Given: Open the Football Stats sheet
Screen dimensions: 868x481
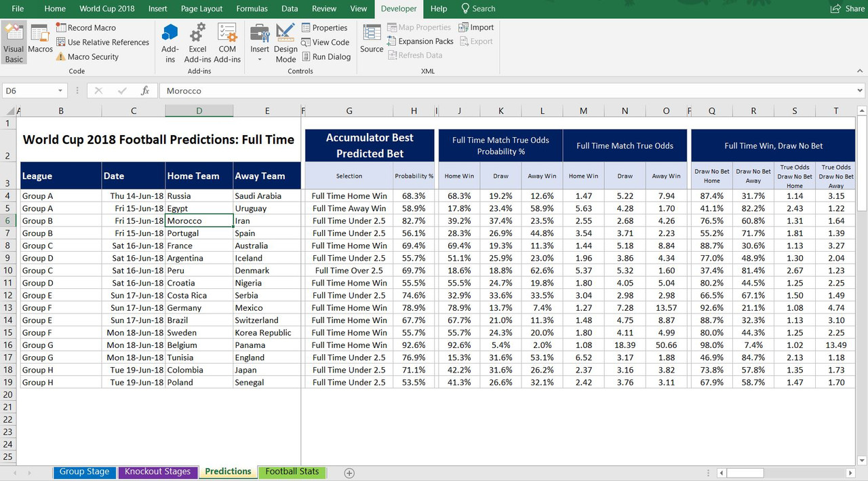Looking at the screenshot, I should coord(292,472).
